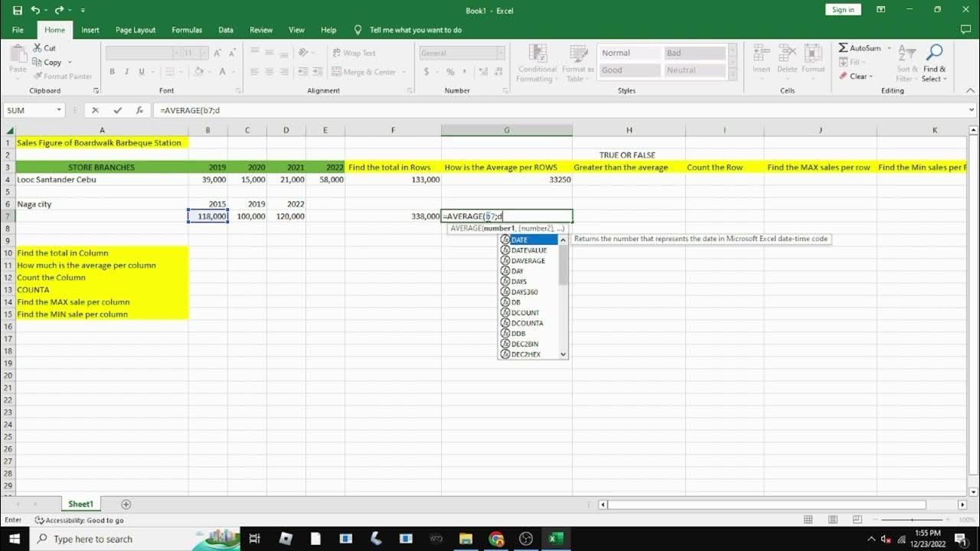This screenshot has height=551, width=980.
Task: Click the Cut scissors icon
Action: pyautogui.click(x=38, y=47)
